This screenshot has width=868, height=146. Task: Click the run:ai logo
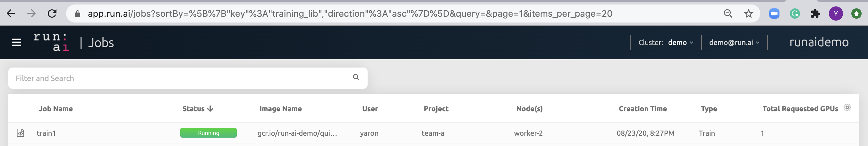[x=51, y=42]
